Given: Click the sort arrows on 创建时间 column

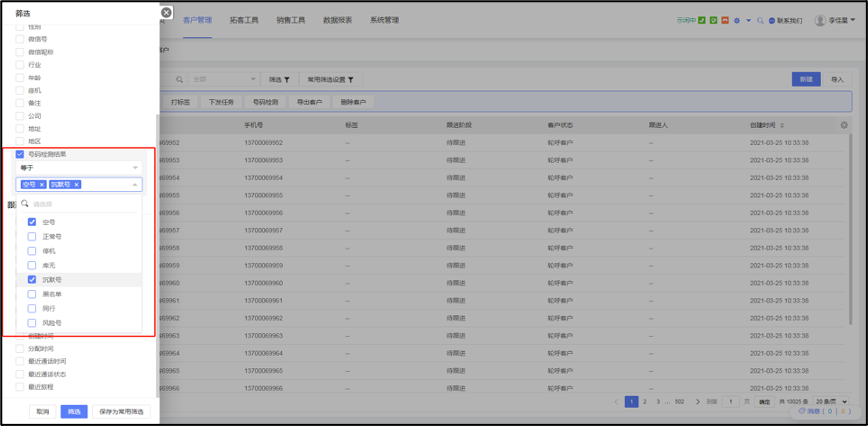Looking at the screenshot, I should click(x=782, y=126).
